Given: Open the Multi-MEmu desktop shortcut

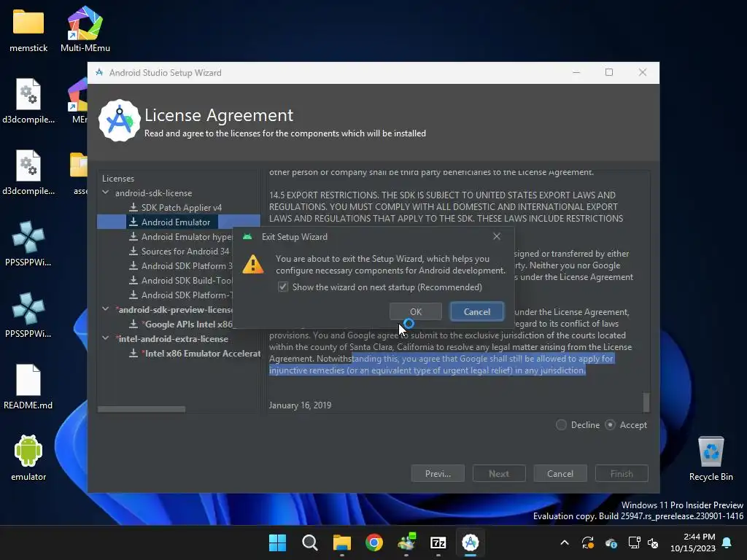Looking at the screenshot, I should [x=85, y=29].
